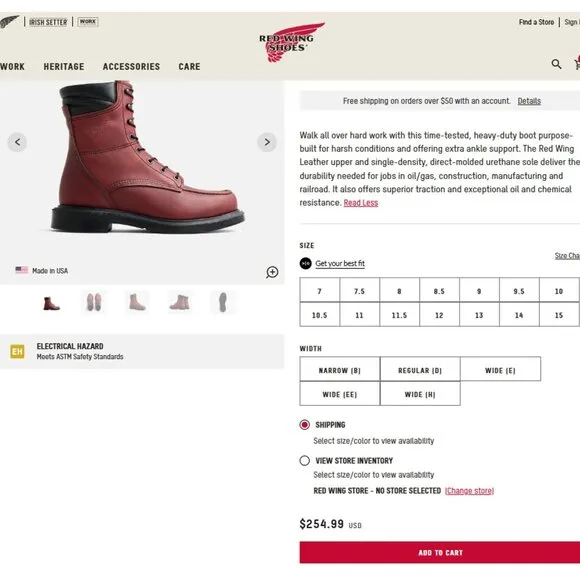Open the Heritage navigation menu
This screenshot has height=580, width=580.
64,67
